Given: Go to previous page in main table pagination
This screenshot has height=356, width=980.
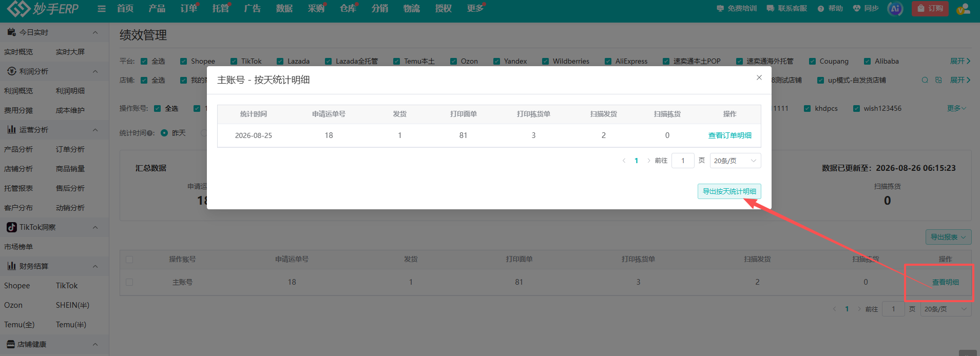Looking at the screenshot, I should (x=834, y=309).
